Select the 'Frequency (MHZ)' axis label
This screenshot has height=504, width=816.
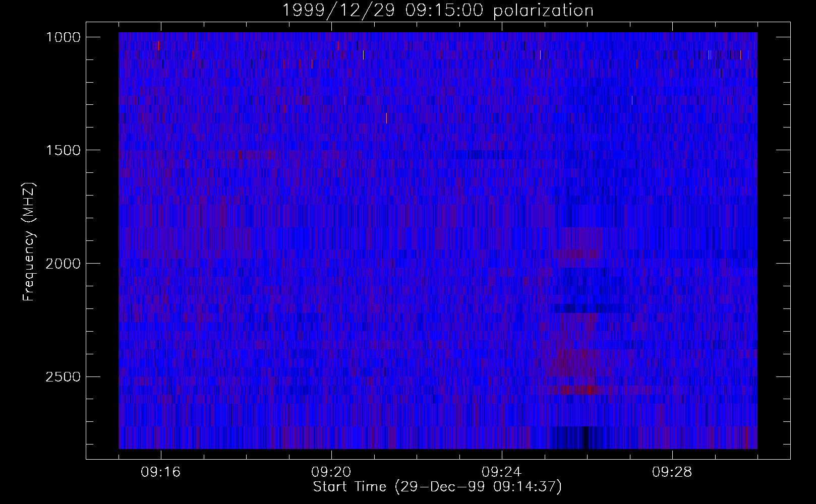click(x=29, y=242)
